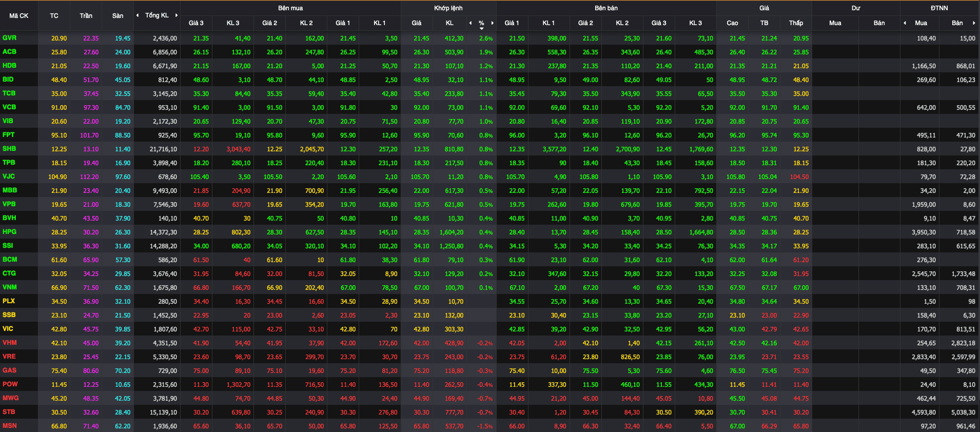
Task: Open the GAS stock symbol
Action: (9, 370)
